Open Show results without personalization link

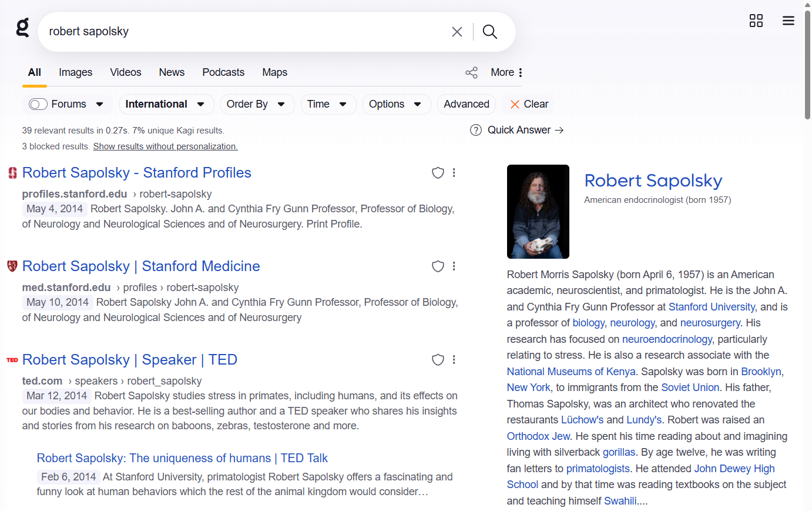point(165,146)
